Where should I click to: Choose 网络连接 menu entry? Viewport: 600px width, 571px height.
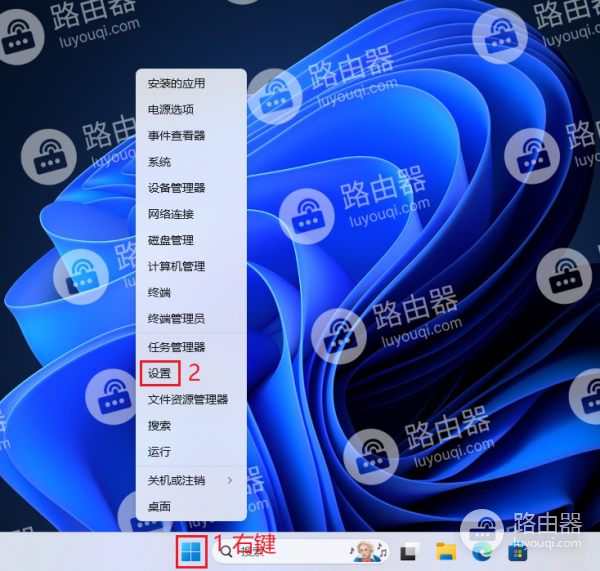click(191, 214)
